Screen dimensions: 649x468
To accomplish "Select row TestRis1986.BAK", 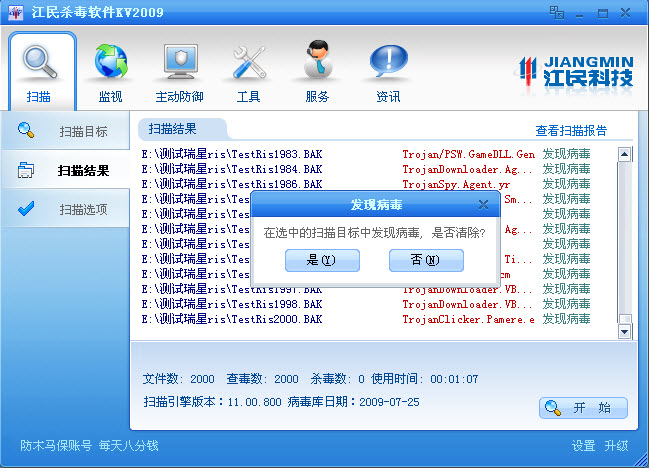I will pyautogui.click(x=366, y=184).
